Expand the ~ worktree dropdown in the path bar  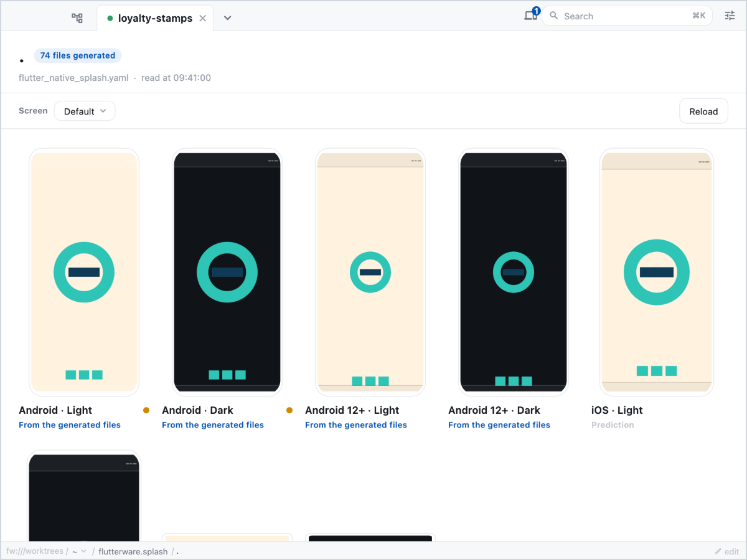(x=79, y=551)
